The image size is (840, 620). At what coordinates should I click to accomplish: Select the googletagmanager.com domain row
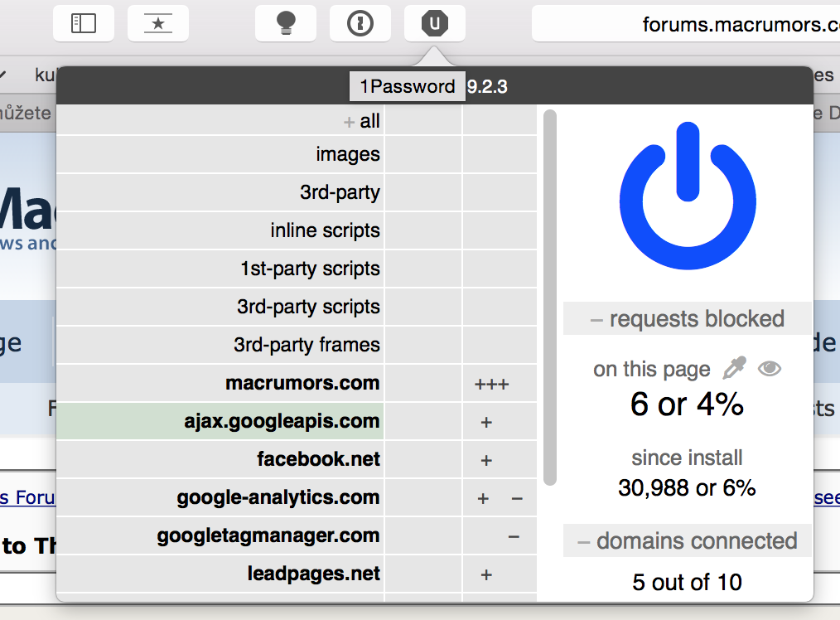coord(220,535)
